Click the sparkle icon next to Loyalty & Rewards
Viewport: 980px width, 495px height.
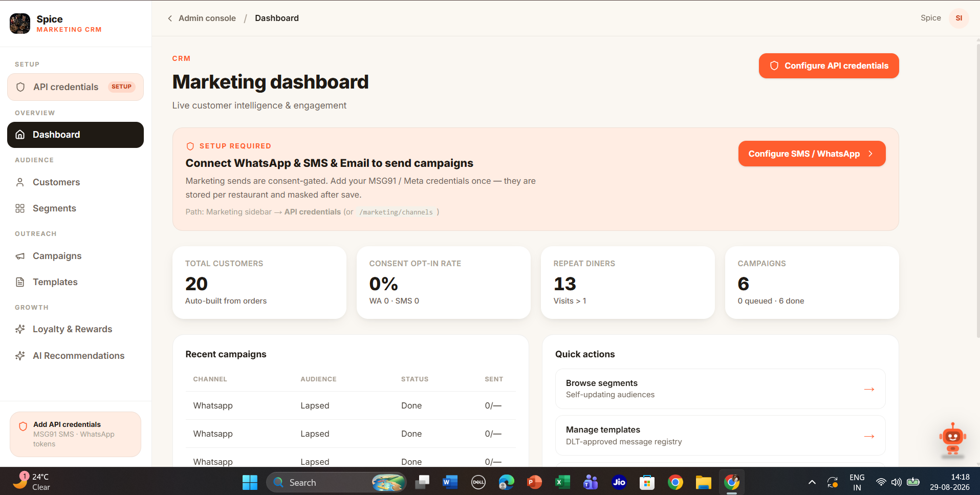click(x=20, y=329)
